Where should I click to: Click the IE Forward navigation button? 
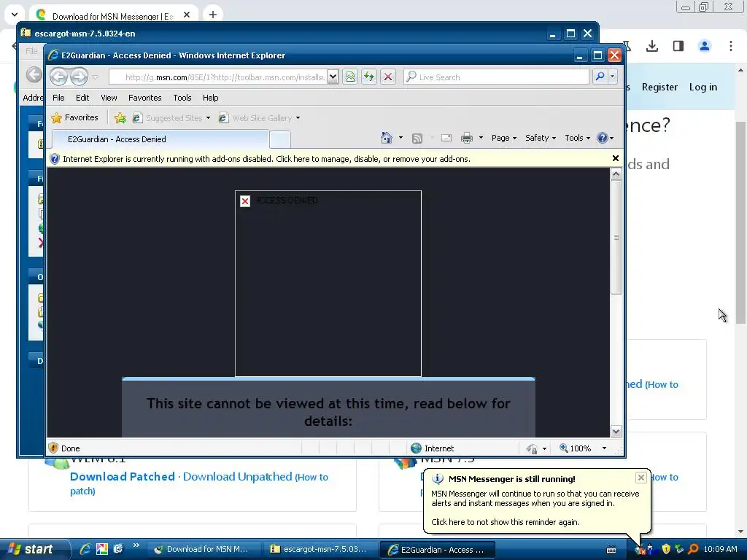coord(79,76)
